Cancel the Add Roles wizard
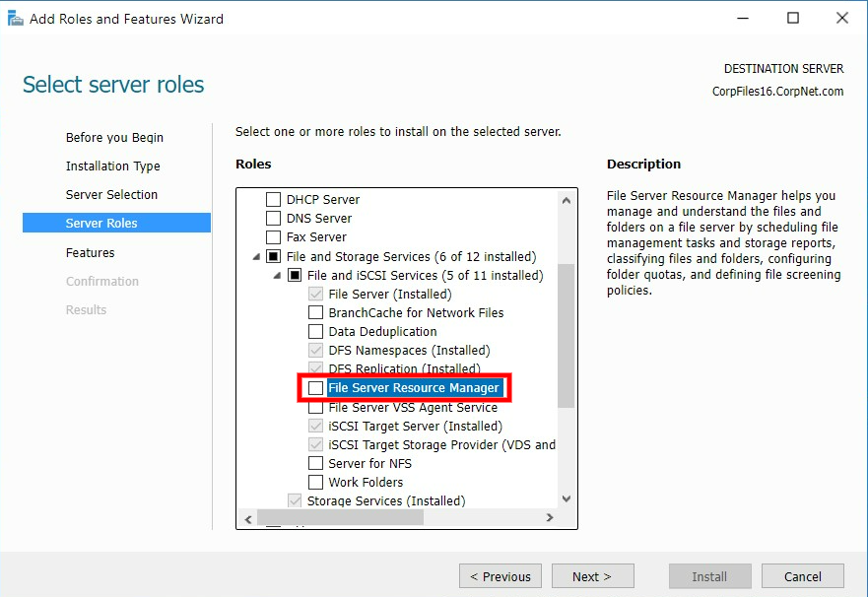 click(x=802, y=575)
